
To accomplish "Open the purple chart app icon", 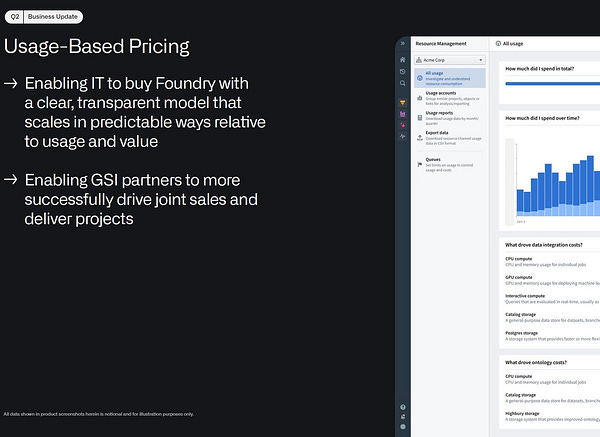I will (403, 114).
